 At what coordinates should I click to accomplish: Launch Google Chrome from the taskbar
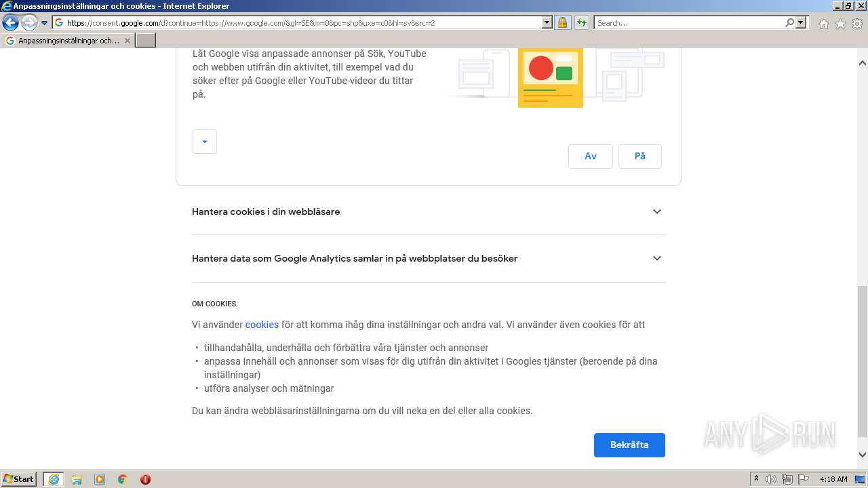tap(122, 479)
